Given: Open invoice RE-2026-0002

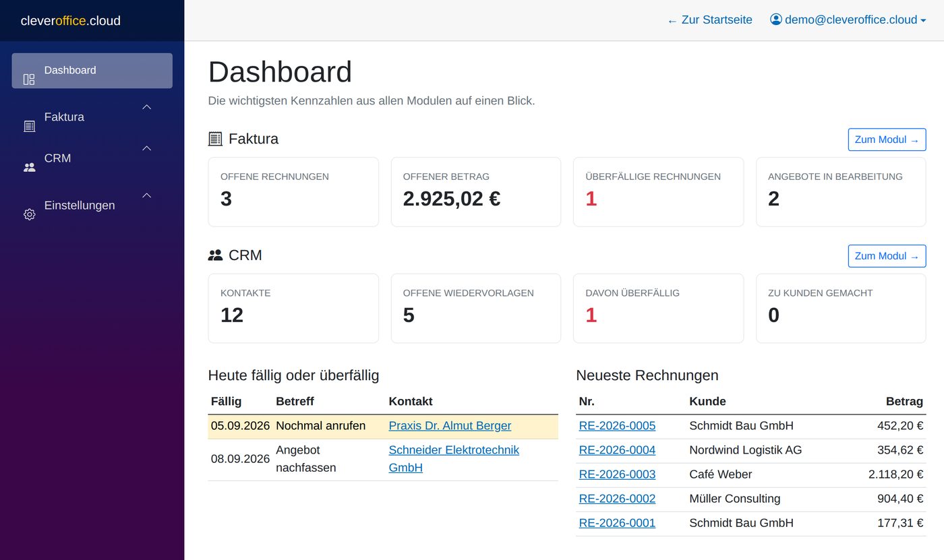Looking at the screenshot, I should (617, 499).
